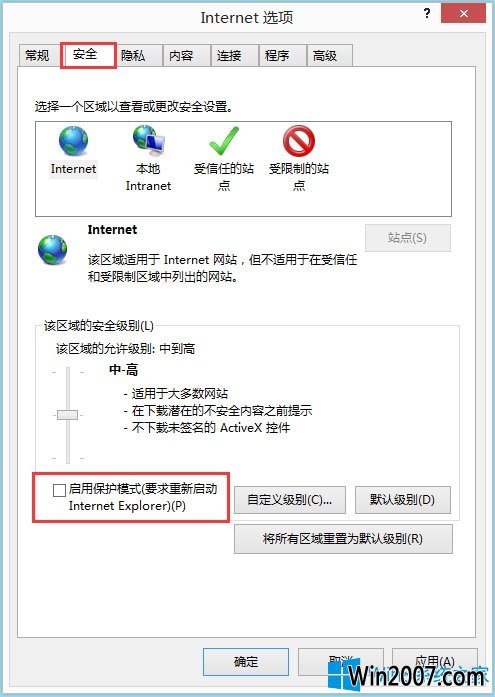Open the 连接 tab
The image size is (495, 697).
click(x=229, y=56)
